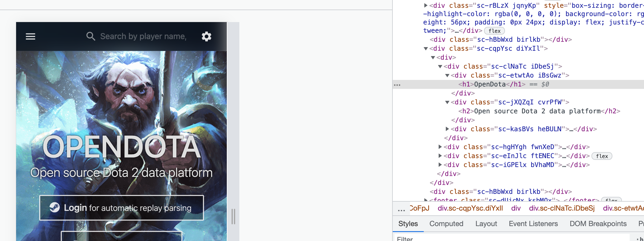The height and width of the screenshot is (241, 644).
Task: Collapse the sc-cqpYsc diYxIl div node
Action: [x=426, y=48]
